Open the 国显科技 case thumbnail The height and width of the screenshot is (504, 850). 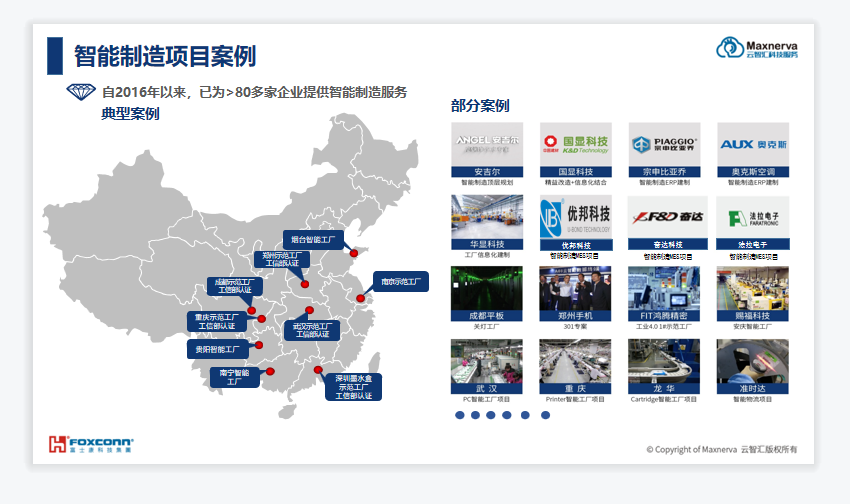(576, 150)
